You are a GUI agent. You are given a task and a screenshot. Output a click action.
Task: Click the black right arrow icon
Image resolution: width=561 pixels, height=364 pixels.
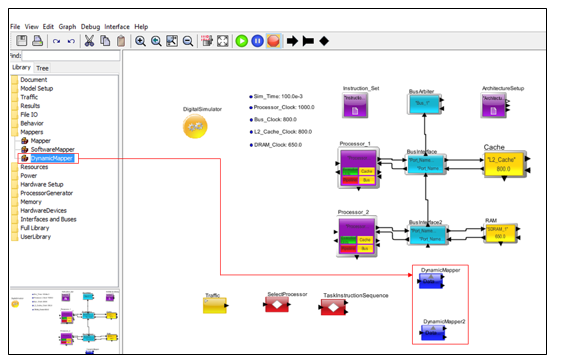pyautogui.click(x=292, y=41)
